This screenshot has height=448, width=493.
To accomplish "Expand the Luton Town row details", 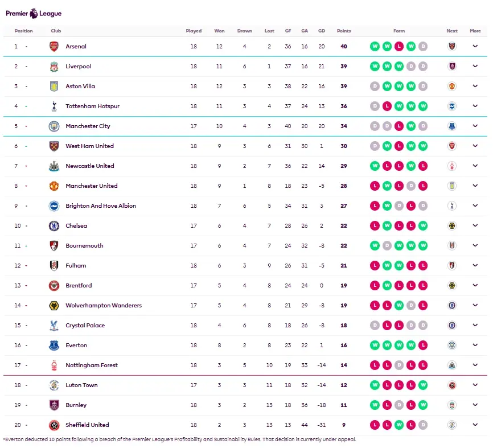I will [475, 385].
